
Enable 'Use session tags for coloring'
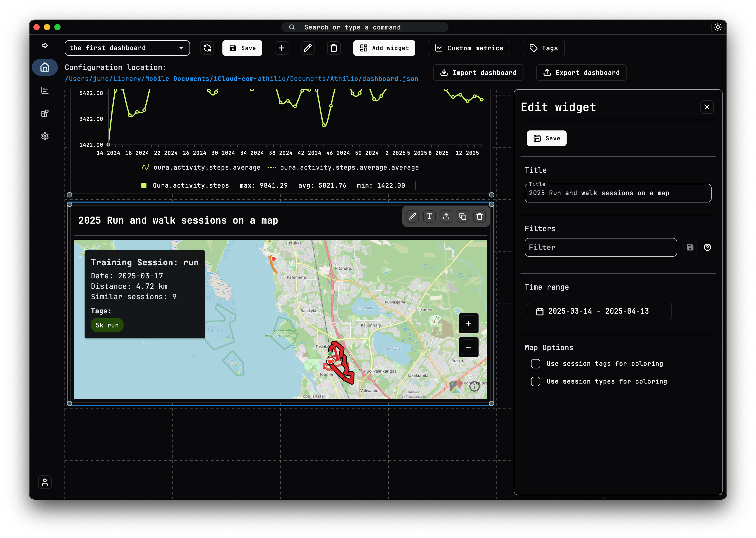[536, 363]
